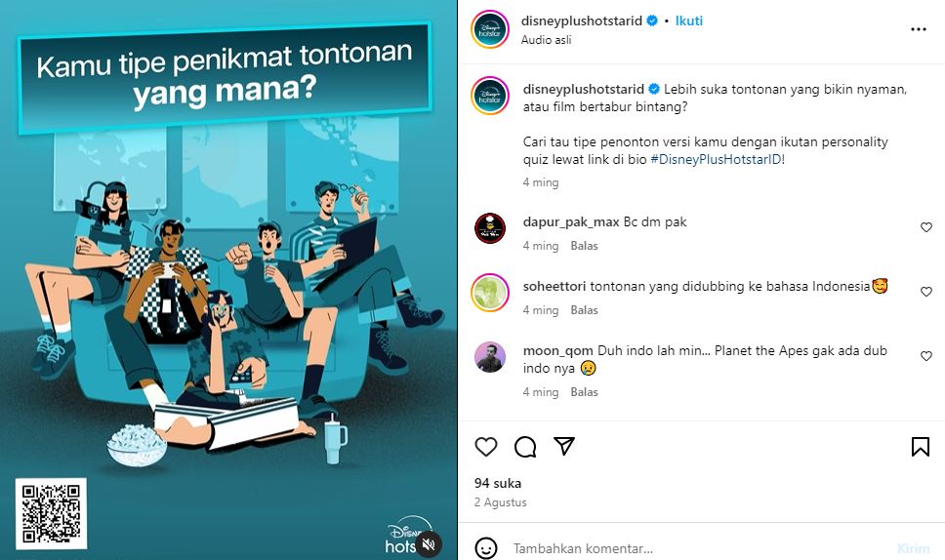Share post using paper plane icon
The width and height of the screenshot is (945, 560).
coord(564,446)
